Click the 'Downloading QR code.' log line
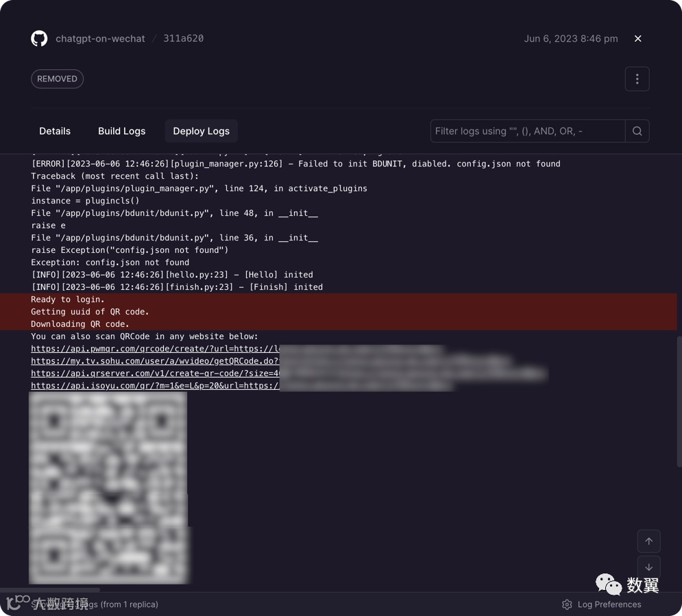This screenshot has height=616, width=682. coord(80,324)
